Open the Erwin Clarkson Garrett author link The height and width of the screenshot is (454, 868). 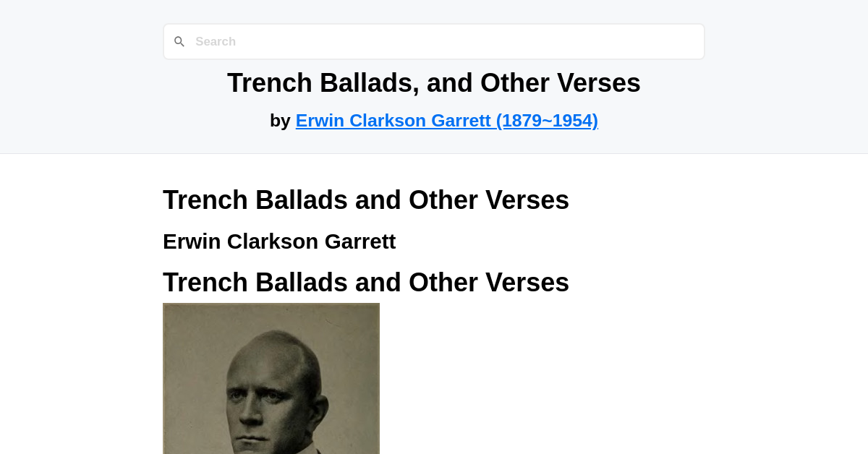tap(446, 120)
